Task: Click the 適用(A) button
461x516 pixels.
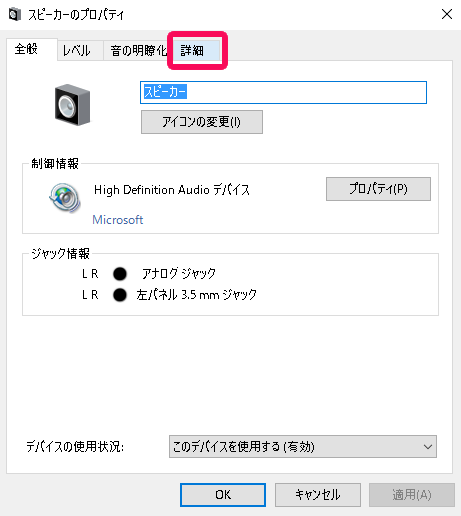Action: pyautogui.click(x=412, y=495)
